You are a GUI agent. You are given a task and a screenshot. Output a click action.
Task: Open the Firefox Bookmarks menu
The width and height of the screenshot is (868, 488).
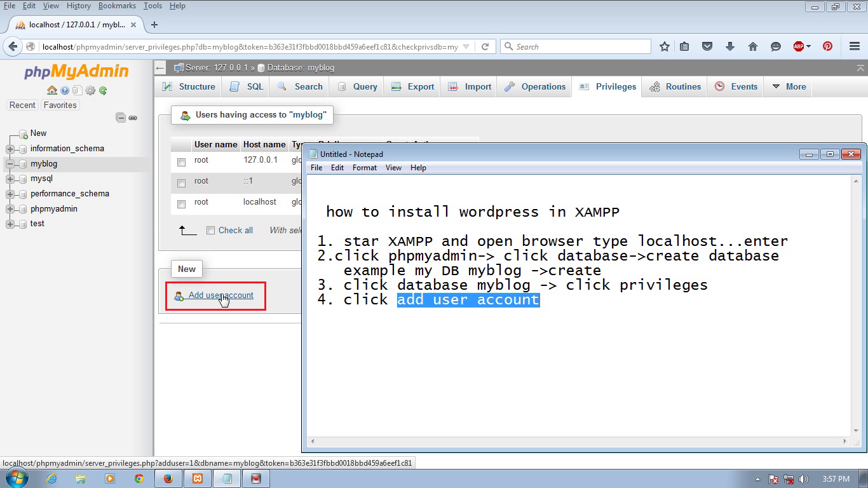click(x=117, y=6)
